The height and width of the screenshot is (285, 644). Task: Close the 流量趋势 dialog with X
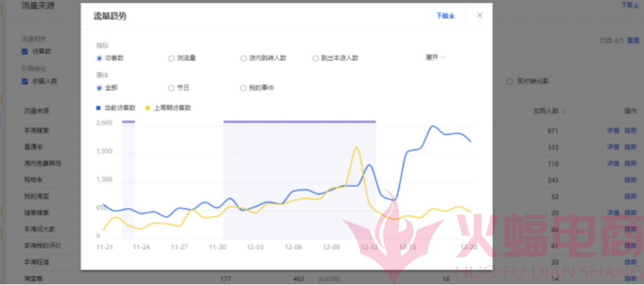pos(479,15)
